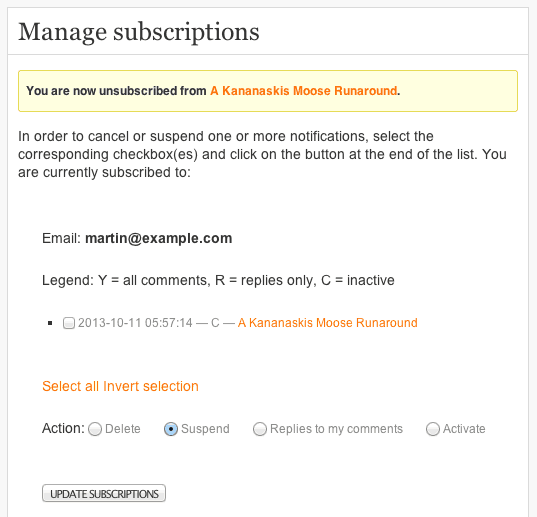Click the Select all link
The image size is (537, 517).
[71, 386]
